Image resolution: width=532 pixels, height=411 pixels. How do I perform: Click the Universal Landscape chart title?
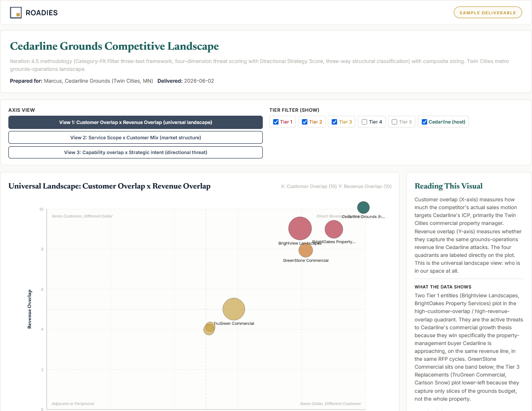109,186
